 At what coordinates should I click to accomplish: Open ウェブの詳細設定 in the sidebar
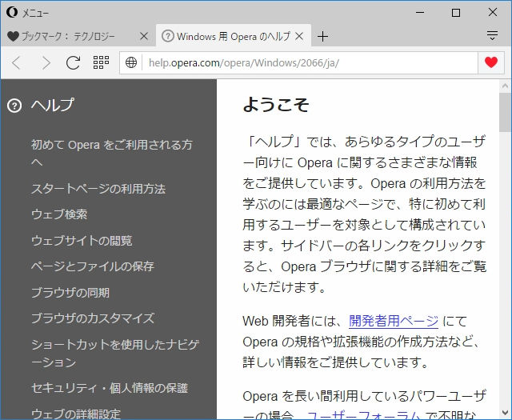click(76, 414)
